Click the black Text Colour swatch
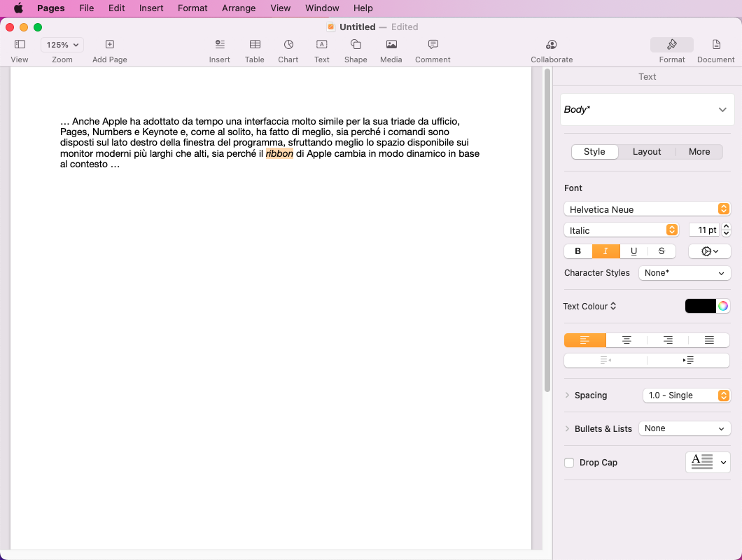Viewport: 742px width, 560px height. [x=700, y=306]
